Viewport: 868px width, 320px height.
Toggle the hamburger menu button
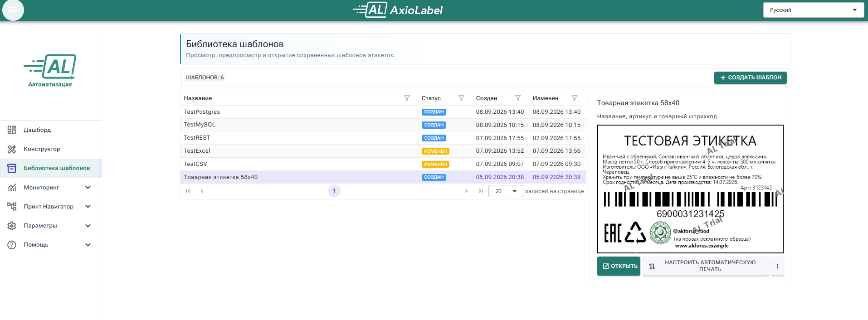click(13, 10)
